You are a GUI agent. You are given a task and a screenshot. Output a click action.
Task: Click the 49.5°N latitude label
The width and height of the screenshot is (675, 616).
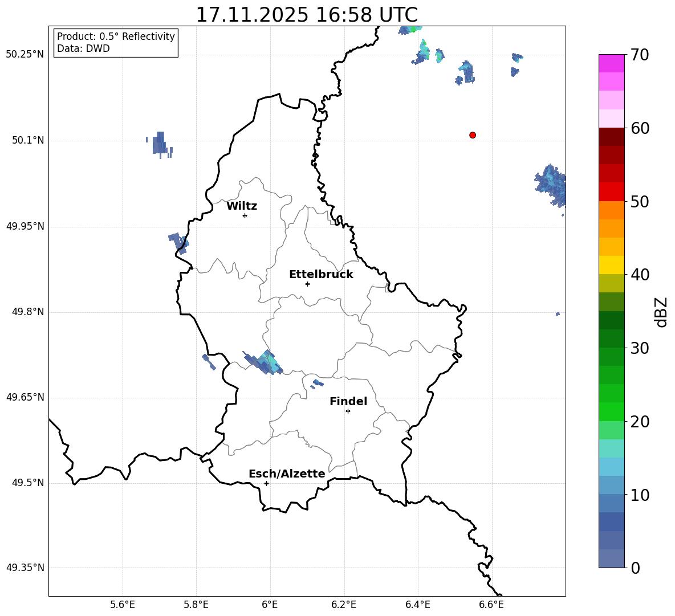pyautogui.click(x=28, y=483)
